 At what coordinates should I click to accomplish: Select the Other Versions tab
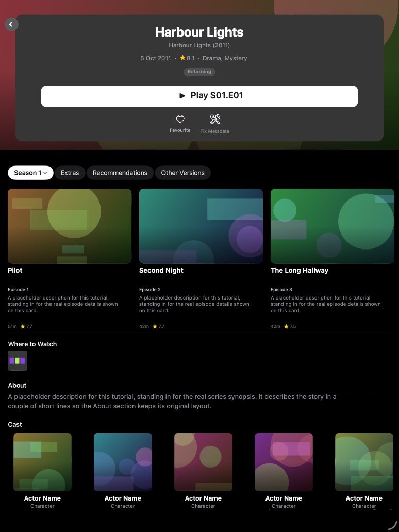pos(183,173)
